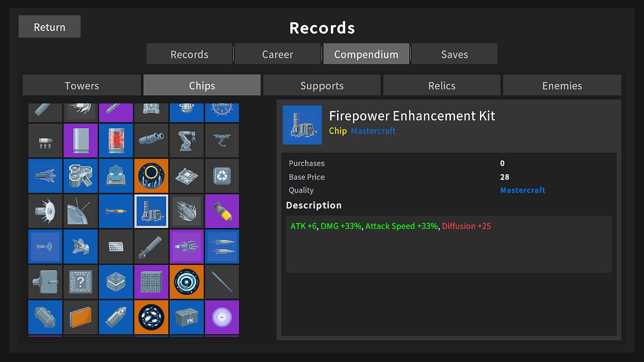Select the recycle symbol chip icon
The width and height of the screenshot is (644, 362).
222,176
